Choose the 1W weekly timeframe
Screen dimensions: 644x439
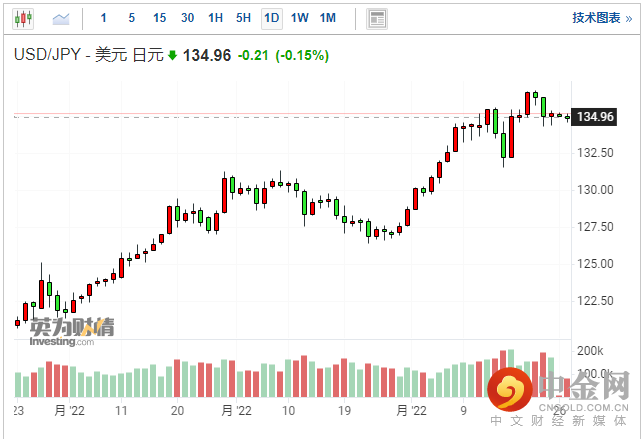(x=299, y=18)
